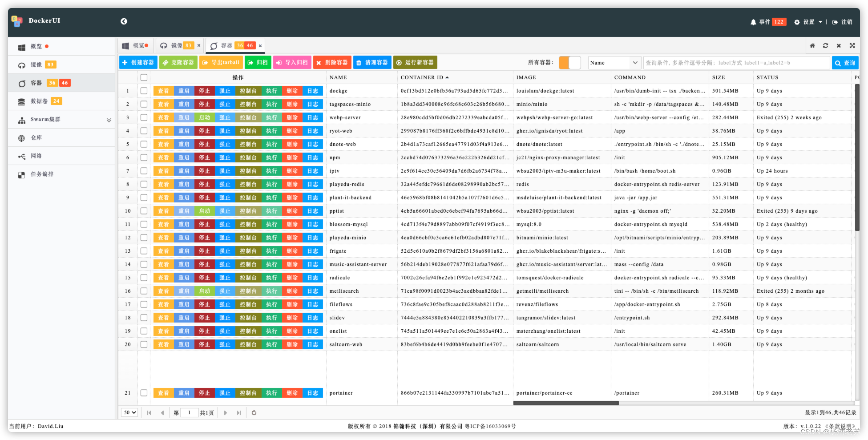Screen dimensions: 868x440
Task: Refresh tab using the reload icon
Action: tap(825, 45)
